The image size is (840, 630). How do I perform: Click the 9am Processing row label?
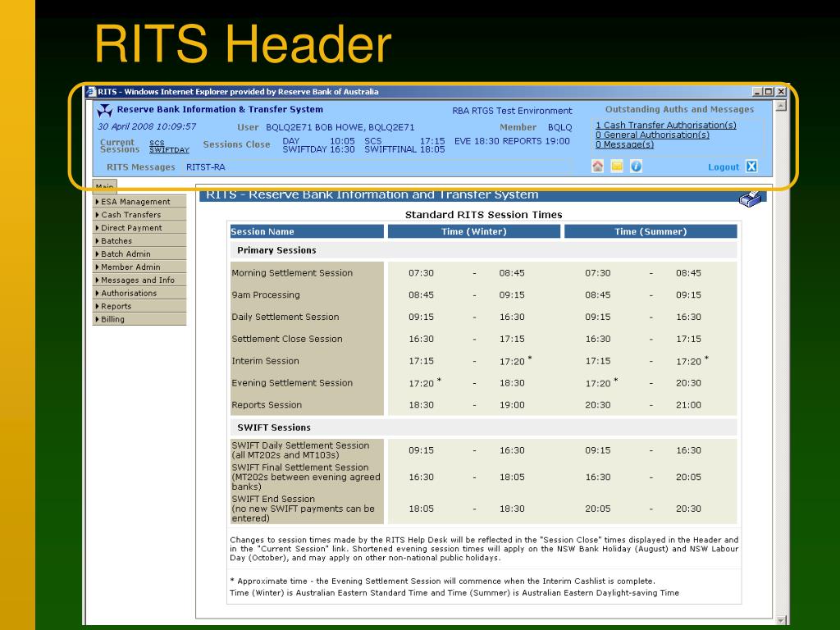click(x=266, y=294)
